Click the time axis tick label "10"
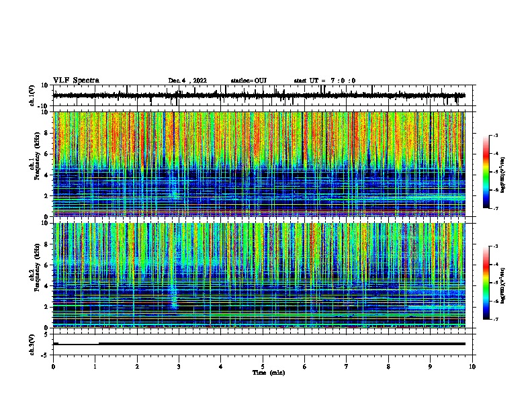The width and height of the screenshot is (532, 411). 472,367
